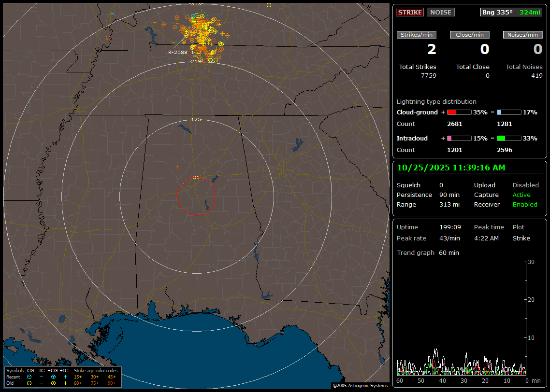Click the Old +CG yellow legend symbol
The height and width of the screenshot is (392, 550).
[x=53, y=383]
